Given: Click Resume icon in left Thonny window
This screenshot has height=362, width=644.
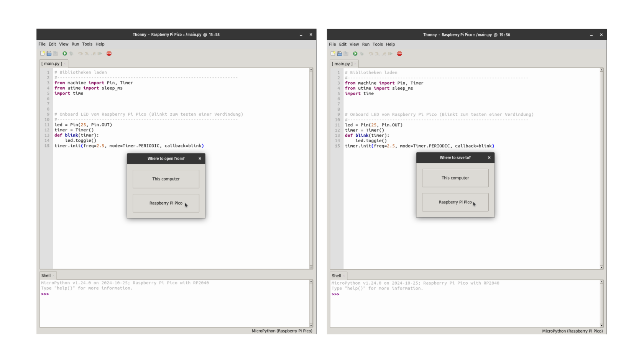Looking at the screenshot, I should coord(100,54).
